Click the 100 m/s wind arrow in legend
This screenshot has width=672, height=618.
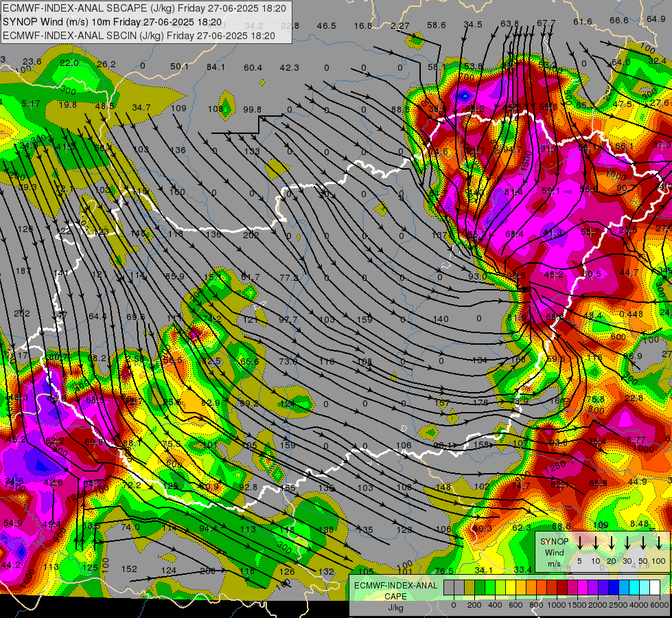click(659, 542)
